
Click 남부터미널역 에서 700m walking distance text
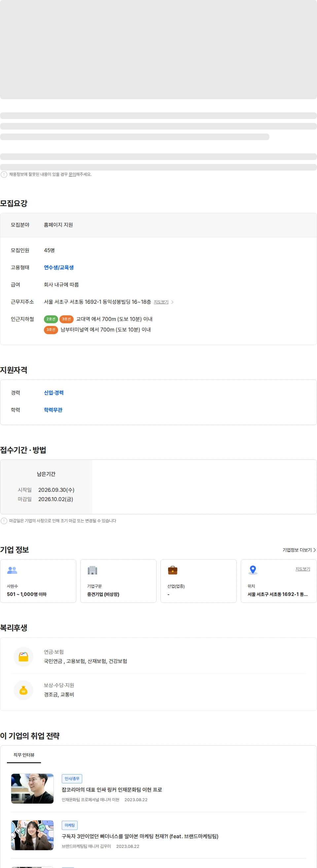coord(106,330)
